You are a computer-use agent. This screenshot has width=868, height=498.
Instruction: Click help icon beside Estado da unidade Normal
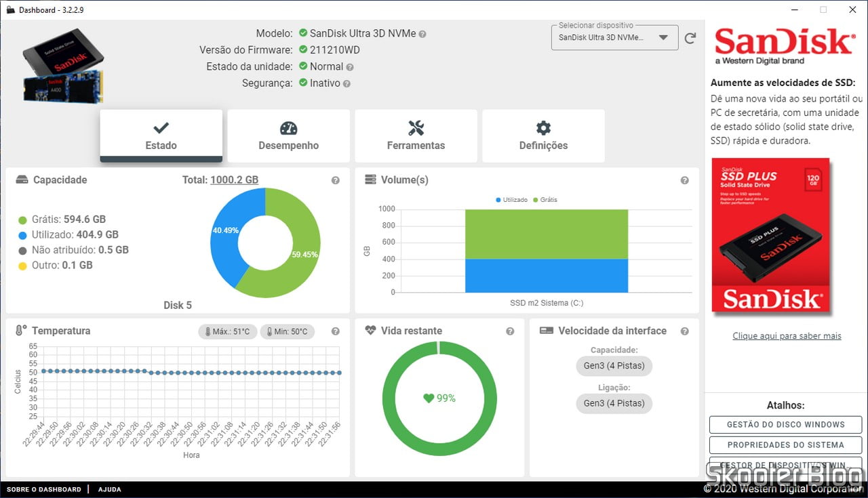350,67
